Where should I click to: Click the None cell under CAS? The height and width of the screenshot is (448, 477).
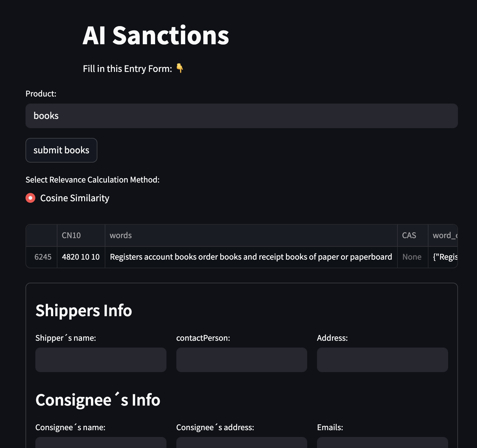click(x=412, y=257)
